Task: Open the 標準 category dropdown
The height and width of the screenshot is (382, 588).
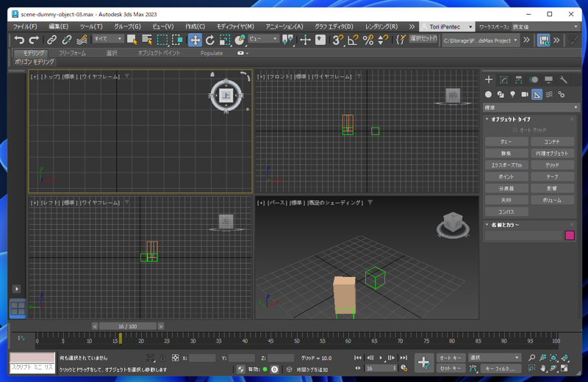Action: click(531, 107)
